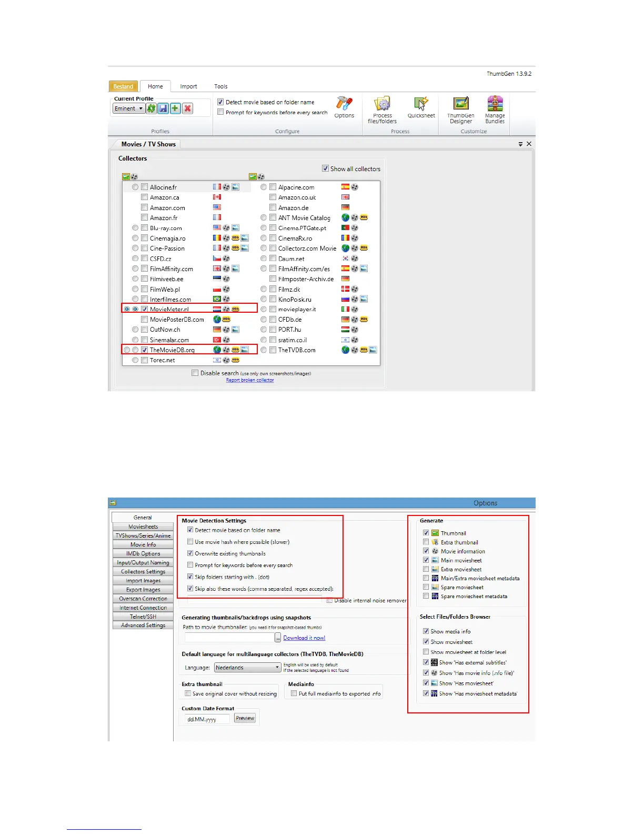The height and width of the screenshot is (834, 644).
Task: Click the globe icon in the TheTVDB.com row
Action: click(x=345, y=350)
